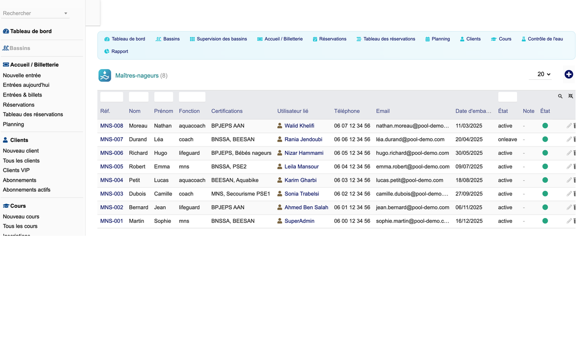The height and width of the screenshot is (364, 588).
Task: Open the 20 rows-per-page dropdown
Action: pyautogui.click(x=541, y=74)
